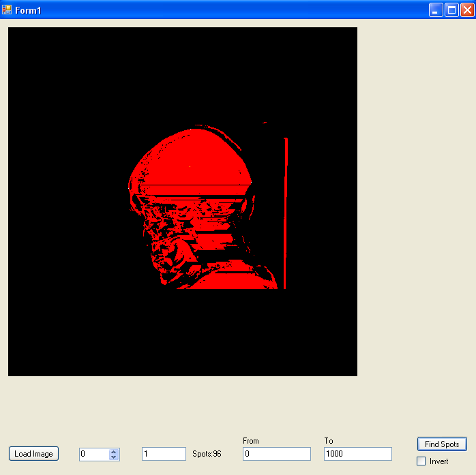Image resolution: width=476 pixels, height=475 pixels.
Task: Click the To label text
Action: (329, 441)
